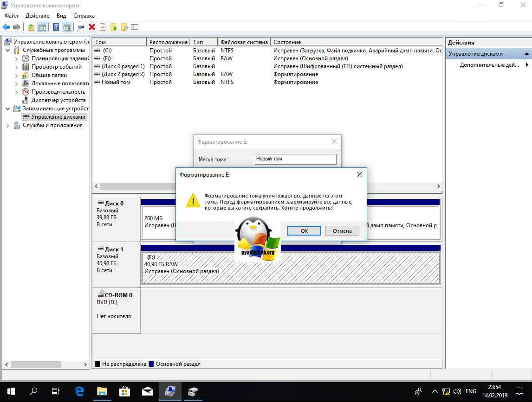Click the folder with magnifier toolbar icon

[124, 27]
